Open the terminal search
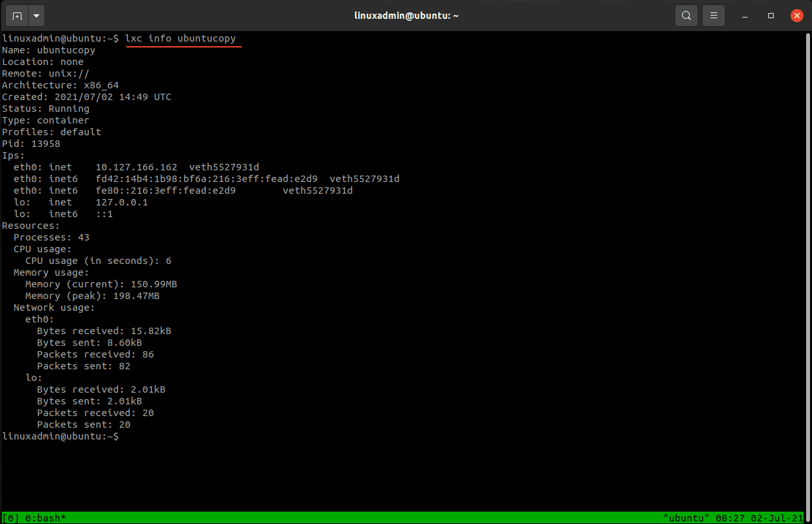This screenshot has width=812, height=524. pos(687,16)
